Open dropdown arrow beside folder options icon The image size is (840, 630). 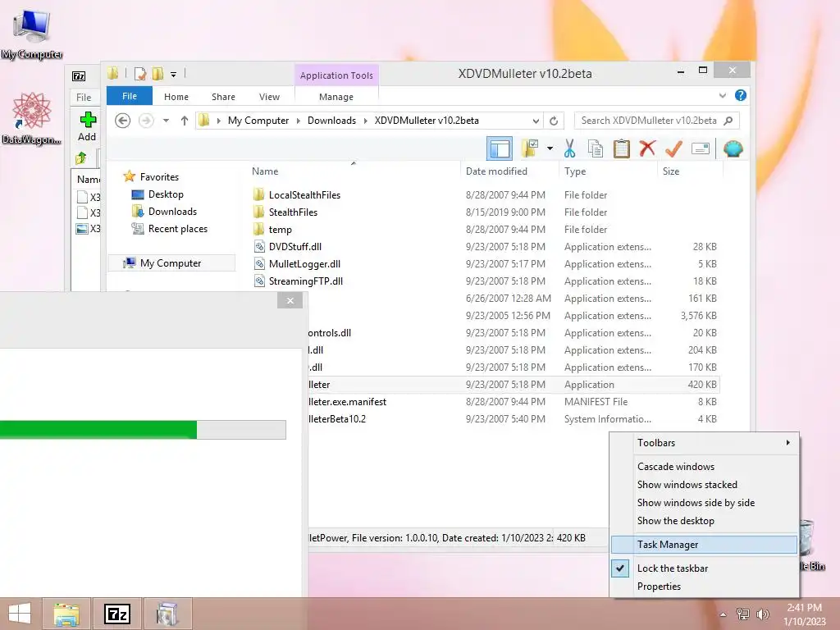tap(550, 148)
